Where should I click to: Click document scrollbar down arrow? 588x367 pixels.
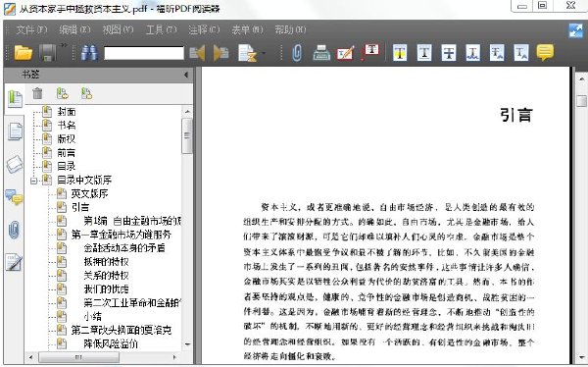[x=581, y=357]
